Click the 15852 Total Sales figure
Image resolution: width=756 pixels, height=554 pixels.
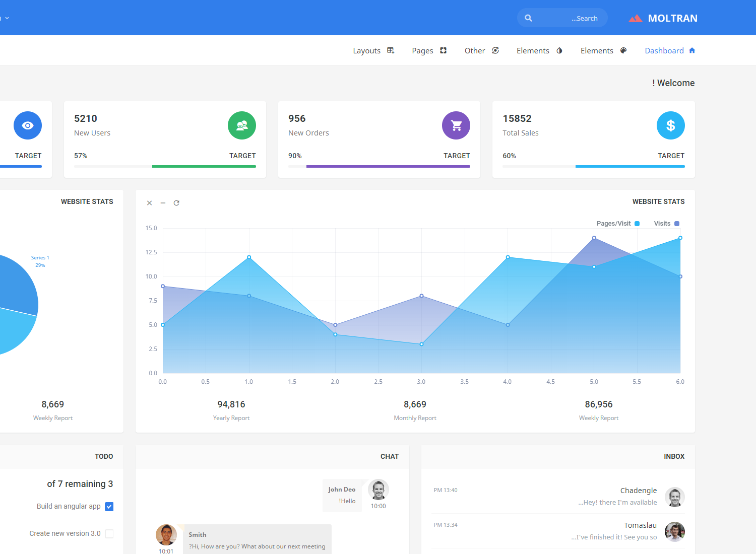click(x=517, y=118)
